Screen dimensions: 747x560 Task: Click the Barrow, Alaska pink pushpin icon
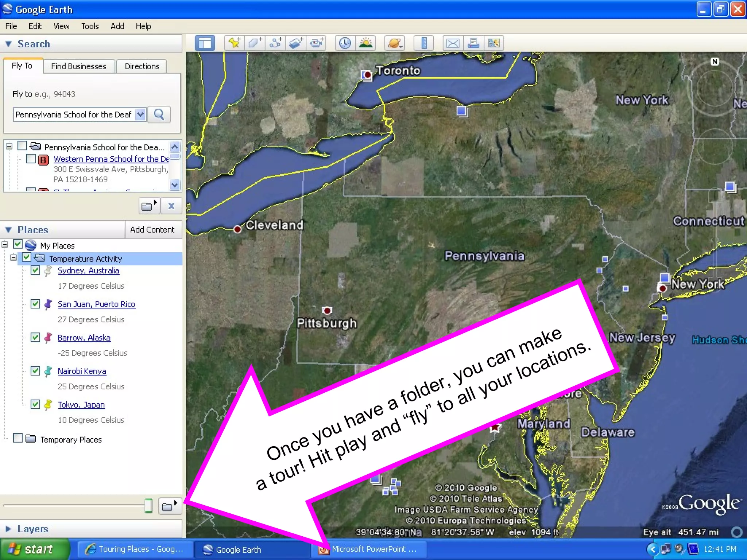tap(48, 338)
